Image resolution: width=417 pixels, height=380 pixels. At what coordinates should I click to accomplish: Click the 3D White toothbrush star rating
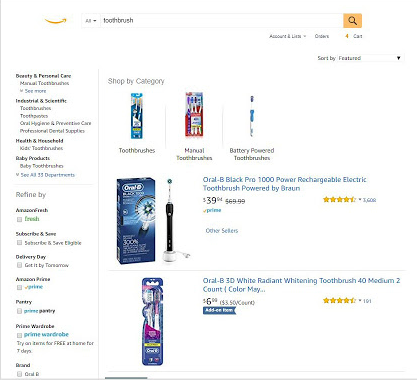click(x=339, y=301)
